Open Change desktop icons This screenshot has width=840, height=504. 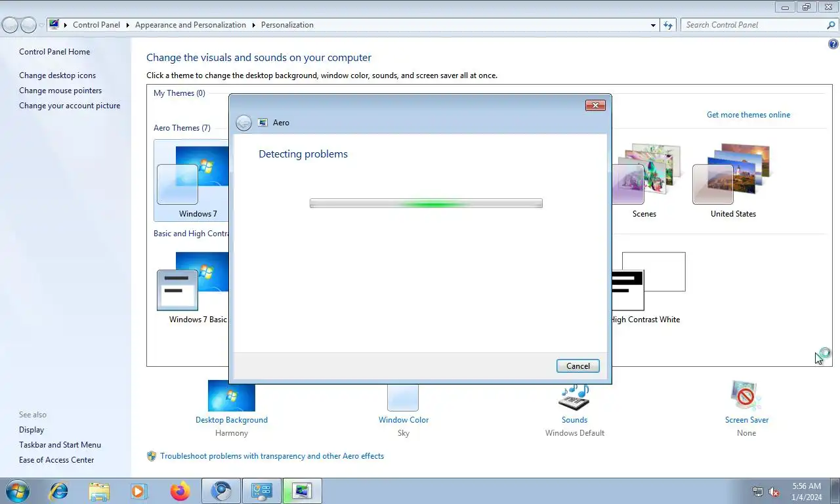pyautogui.click(x=57, y=75)
